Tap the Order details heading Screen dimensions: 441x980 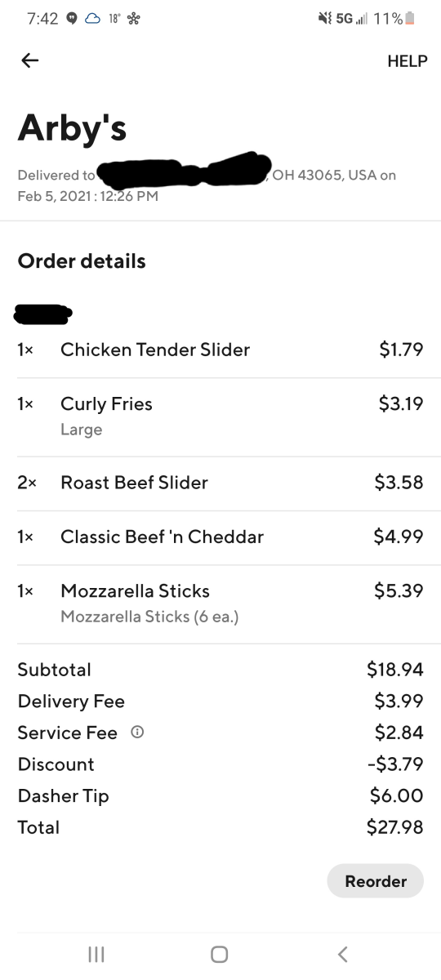tap(82, 261)
